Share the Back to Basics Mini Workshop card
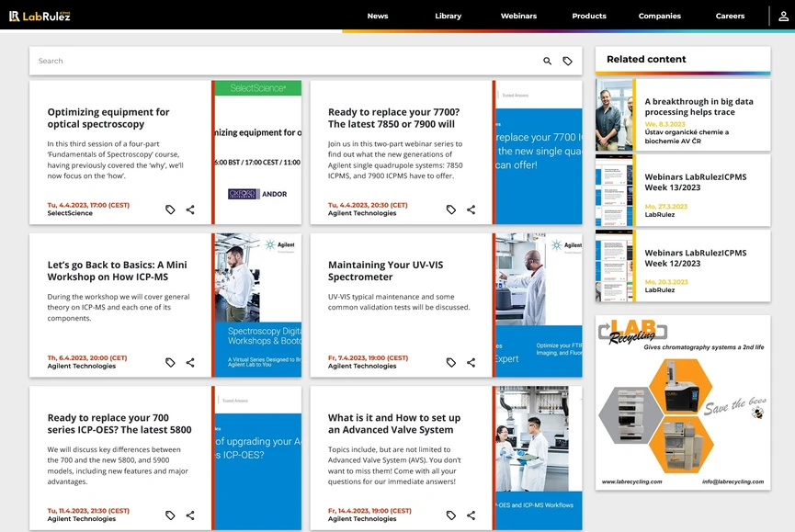Image resolution: width=795 pixels, height=532 pixels. click(190, 362)
